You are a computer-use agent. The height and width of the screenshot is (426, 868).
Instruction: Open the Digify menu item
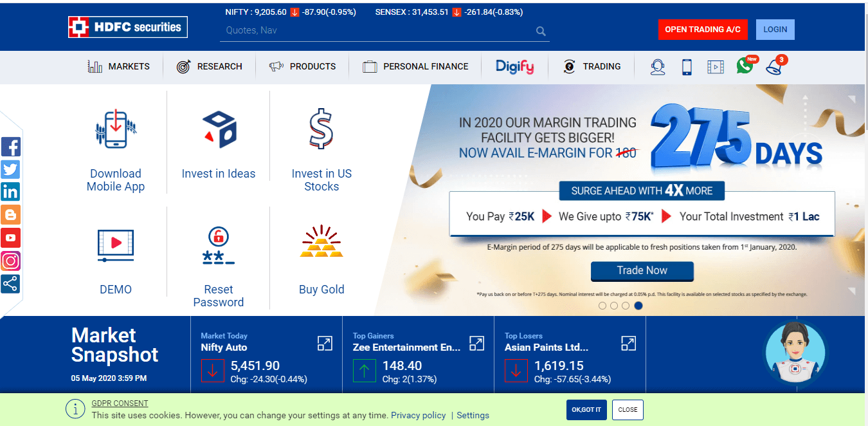click(514, 66)
